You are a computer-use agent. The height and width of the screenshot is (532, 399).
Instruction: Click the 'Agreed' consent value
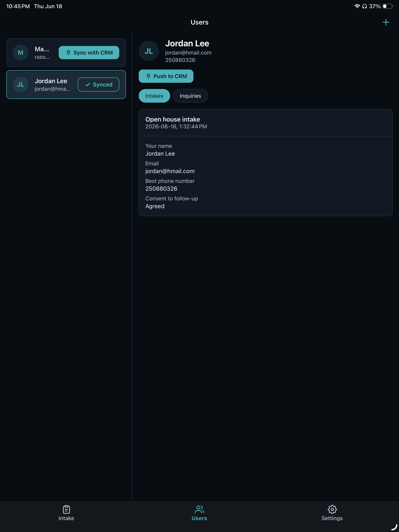click(155, 206)
